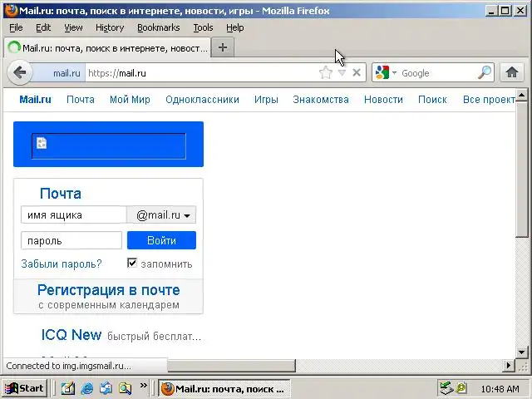Open Internet Explorer from quick launch
532x399 pixels.
click(x=87, y=388)
